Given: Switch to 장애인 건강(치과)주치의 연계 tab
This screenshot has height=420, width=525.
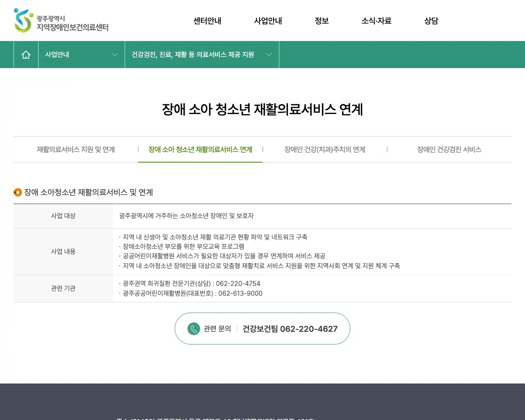Looking at the screenshot, I should coord(325,150).
